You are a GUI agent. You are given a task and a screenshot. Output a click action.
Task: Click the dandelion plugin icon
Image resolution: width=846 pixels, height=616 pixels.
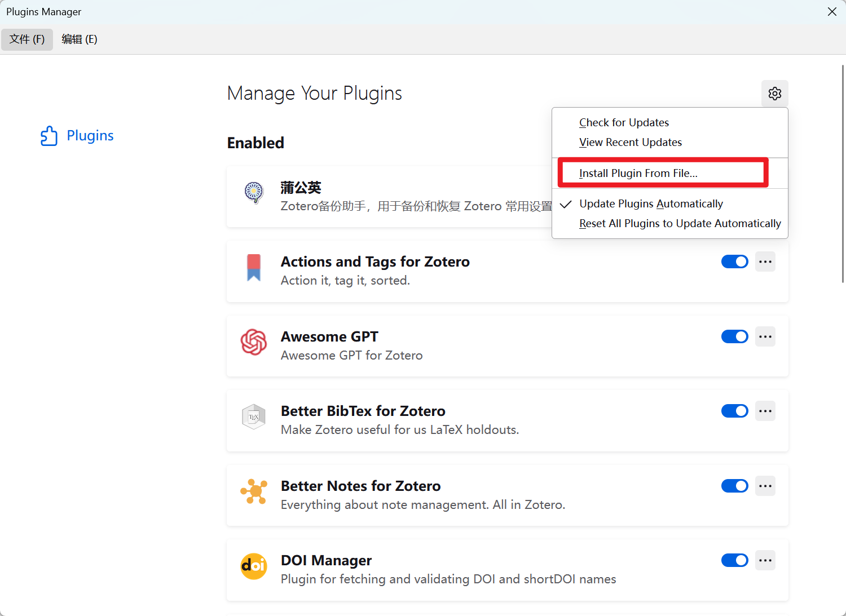[x=254, y=192]
